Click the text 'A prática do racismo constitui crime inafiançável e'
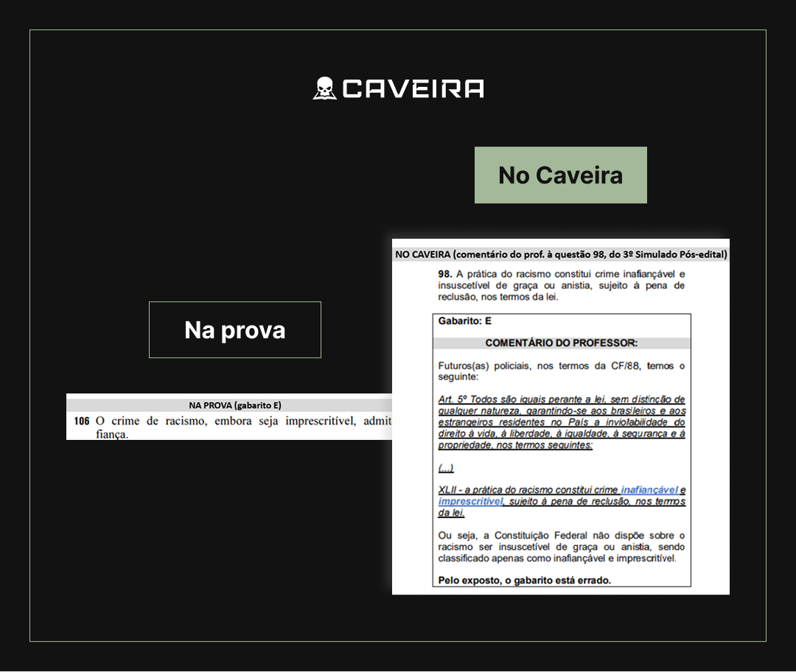 pyautogui.click(x=570, y=274)
